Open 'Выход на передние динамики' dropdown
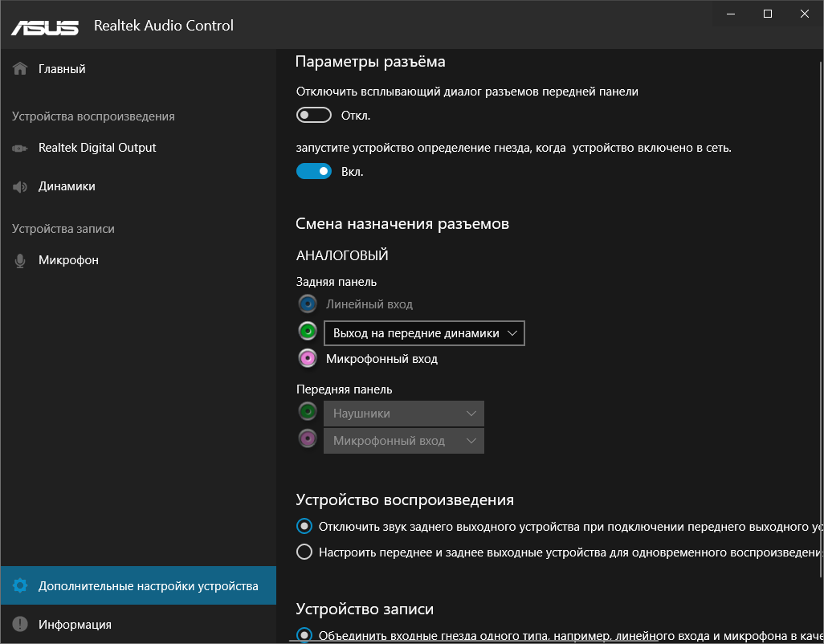Screen dimensions: 824x644 (424, 333)
